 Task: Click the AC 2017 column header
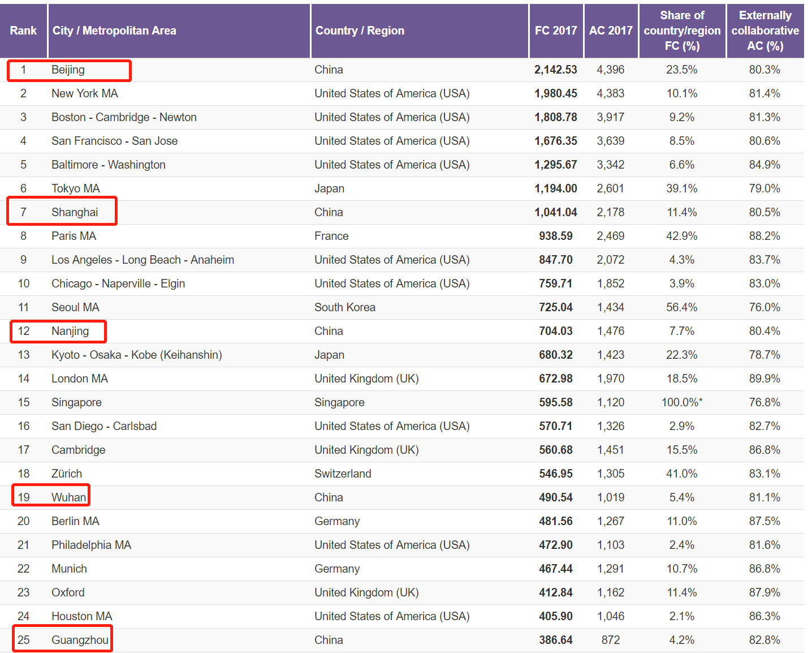click(x=610, y=31)
